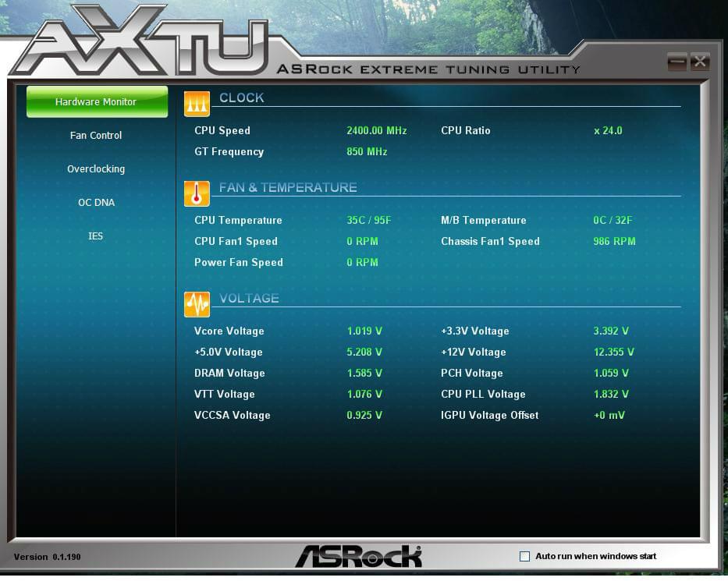Viewport: 728px width, 581px height.
Task: Enable Auto run when windows start checkbox
Action: (x=524, y=556)
